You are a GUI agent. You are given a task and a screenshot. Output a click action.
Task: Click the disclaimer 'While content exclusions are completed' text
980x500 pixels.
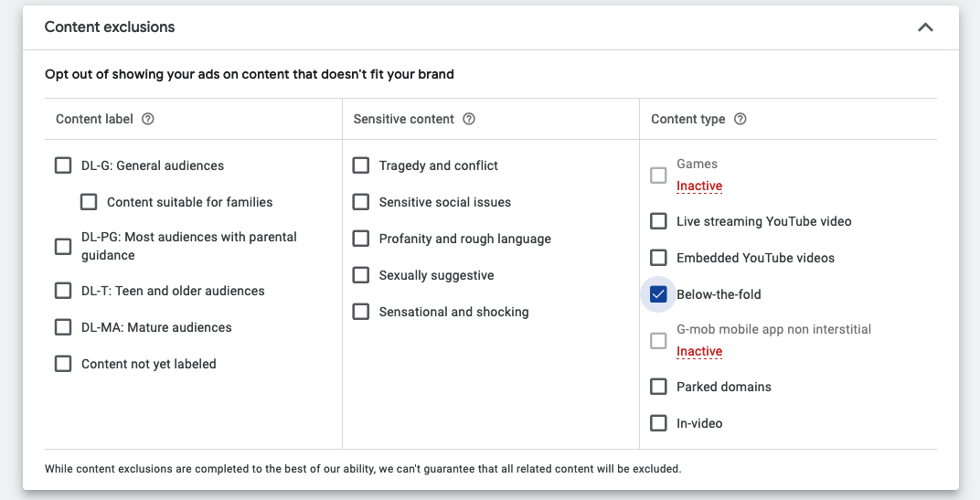point(363,468)
